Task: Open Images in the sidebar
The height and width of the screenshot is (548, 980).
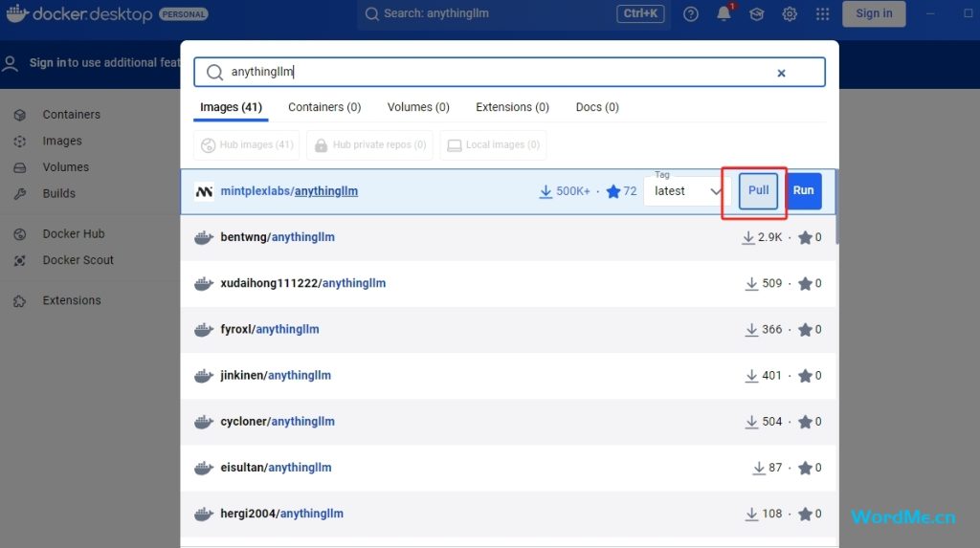Action: pos(62,142)
